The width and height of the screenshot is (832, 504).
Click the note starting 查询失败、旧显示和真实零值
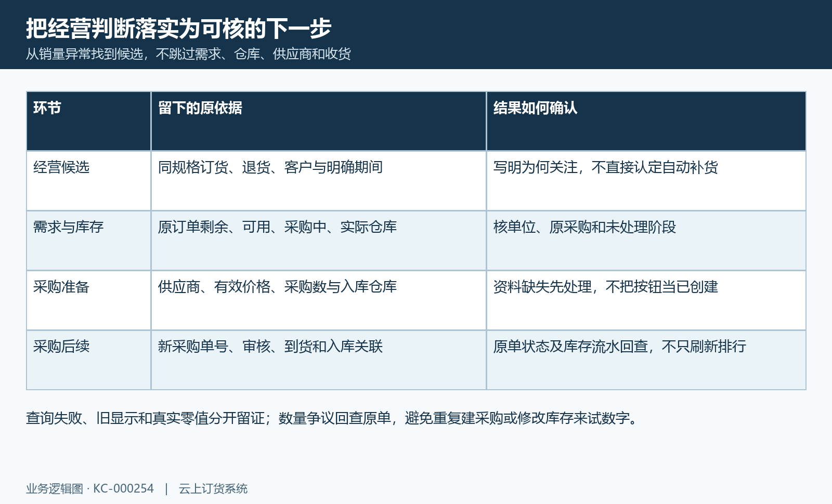pyautogui.click(x=333, y=418)
